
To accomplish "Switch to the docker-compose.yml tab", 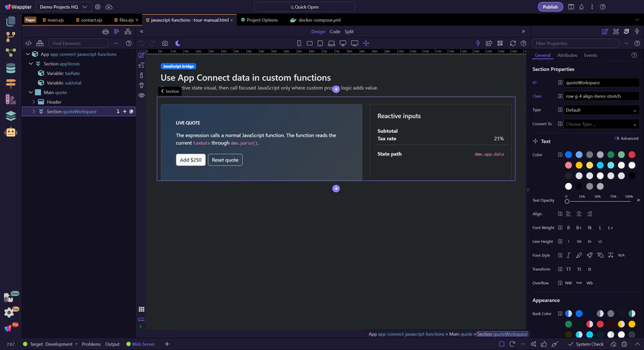I will [x=315, y=19].
